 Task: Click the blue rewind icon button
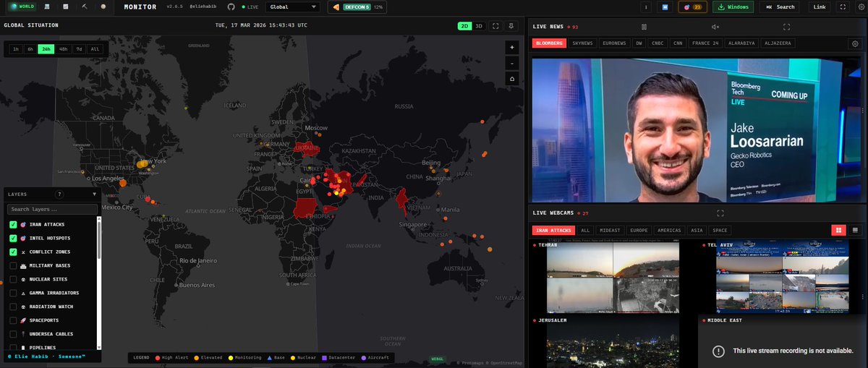click(x=665, y=7)
